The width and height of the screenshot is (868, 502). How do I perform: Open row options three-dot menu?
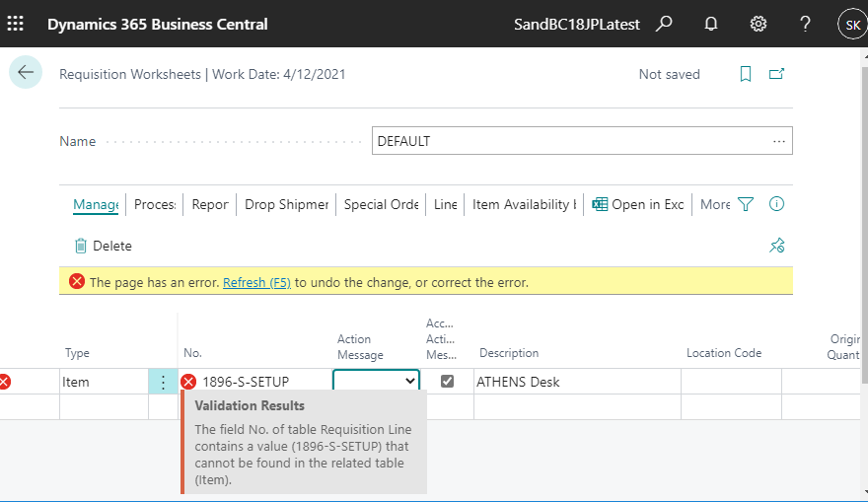pyautogui.click(x=163, y=382)
